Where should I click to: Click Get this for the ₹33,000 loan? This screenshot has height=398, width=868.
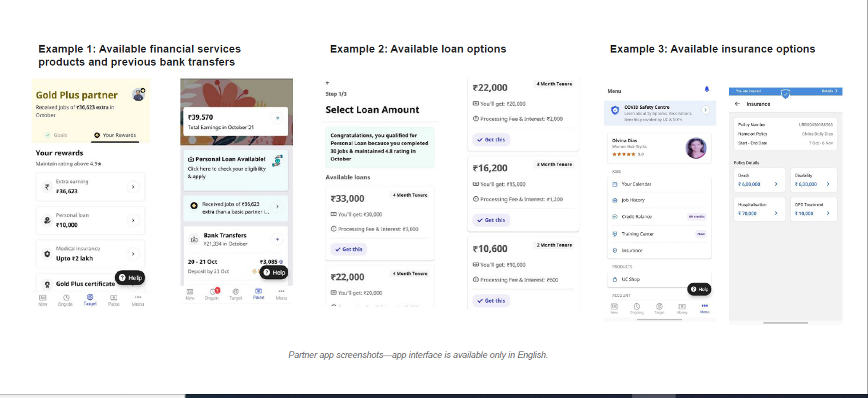[348, 249]
